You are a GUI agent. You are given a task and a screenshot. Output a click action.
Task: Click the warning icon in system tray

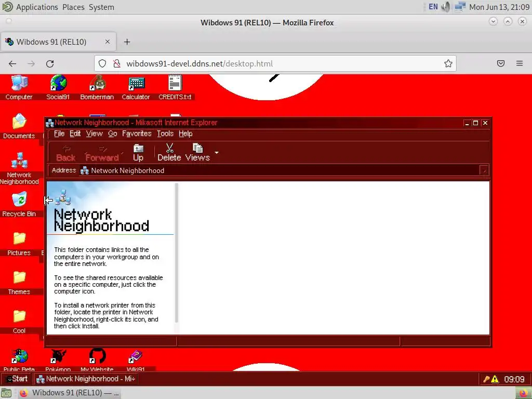pyautogui.click(x=495, y=379)
